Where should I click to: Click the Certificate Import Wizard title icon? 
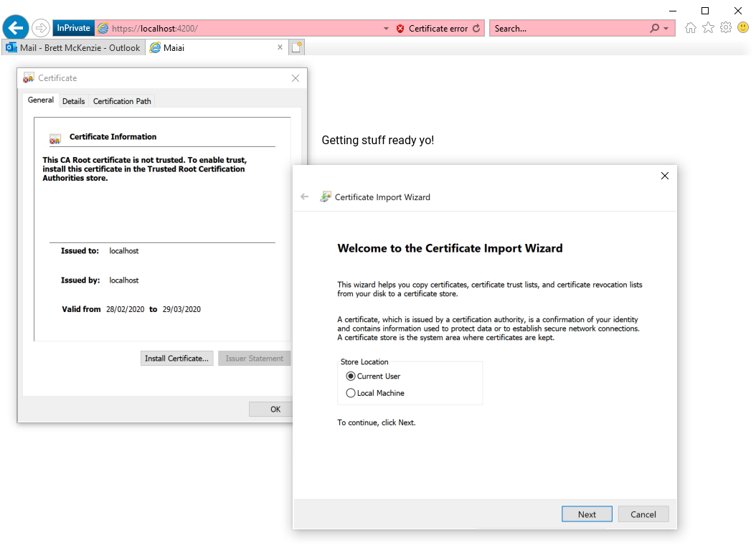point(326,197)
